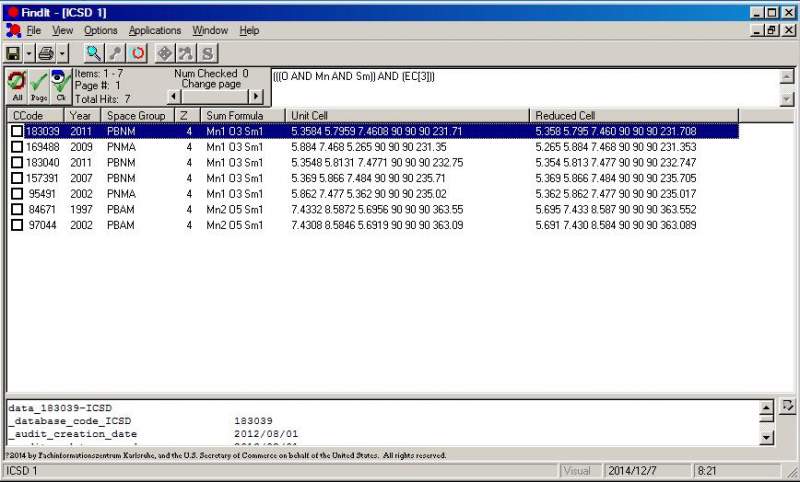Click the bond/distance tool toolbar icon
This screenshot has width=800, height=482.
(115, 53)
